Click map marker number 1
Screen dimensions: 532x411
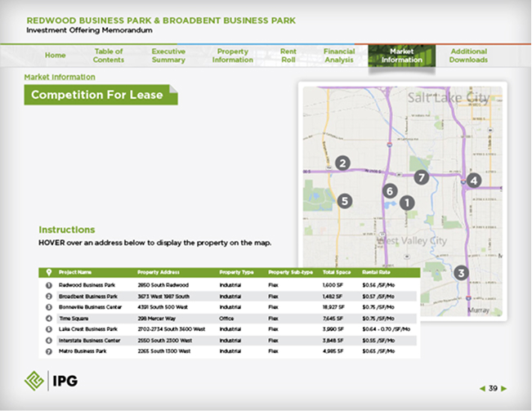[407, 203]
